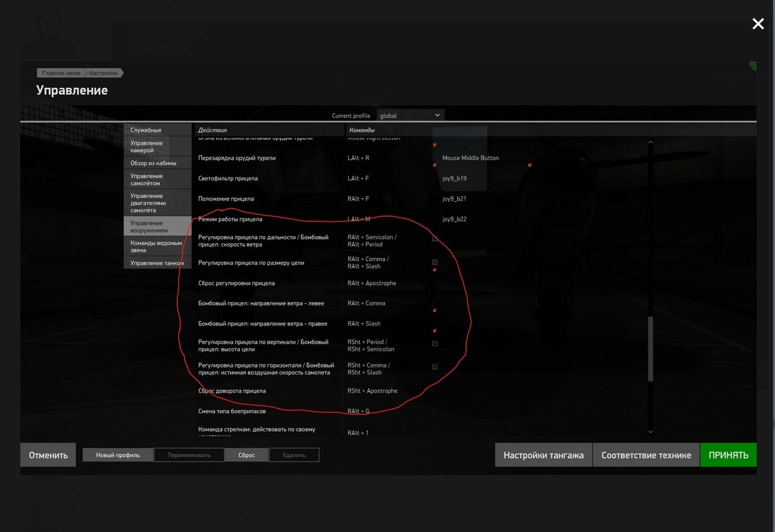Click axis icon beside RSht + Comma / RSht + Slash
Viewport: 775px width, 532px height.
[x=435, y=367]
